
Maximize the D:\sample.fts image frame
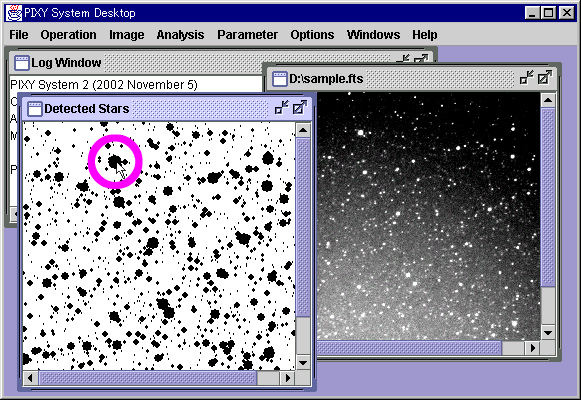pyautogui.click(x=545, y=78)
